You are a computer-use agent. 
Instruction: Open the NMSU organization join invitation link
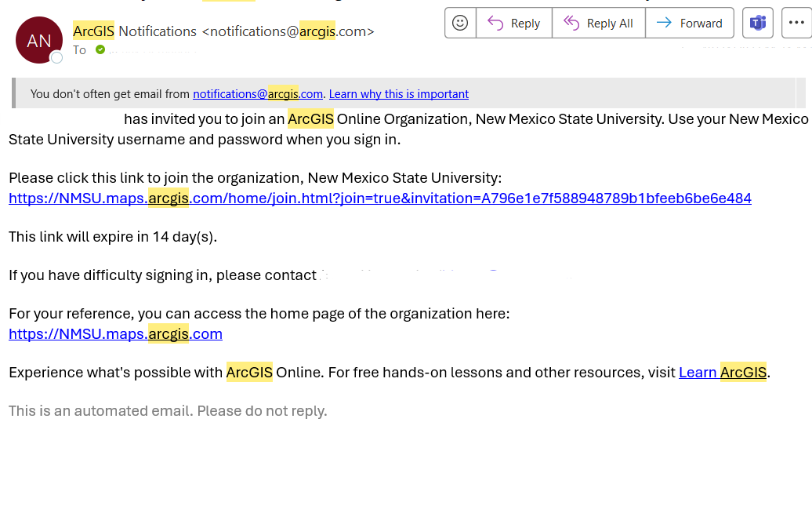click(379, 198)
